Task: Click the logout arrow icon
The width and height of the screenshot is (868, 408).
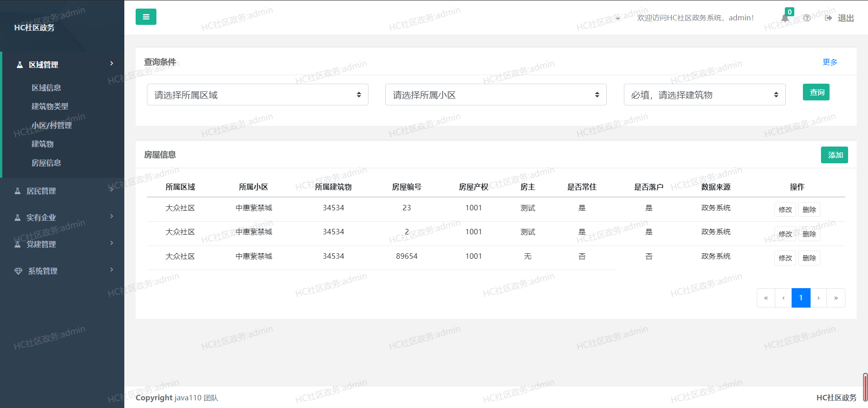Action: pos(828,18)
